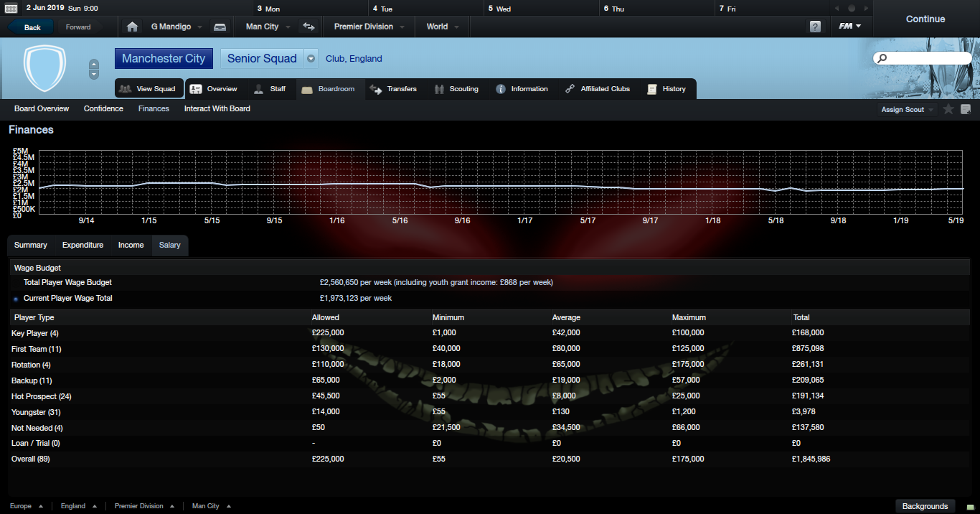Select Finances submenu
The height and width of the screenshot is (514, 980).
tap(154, 109)
